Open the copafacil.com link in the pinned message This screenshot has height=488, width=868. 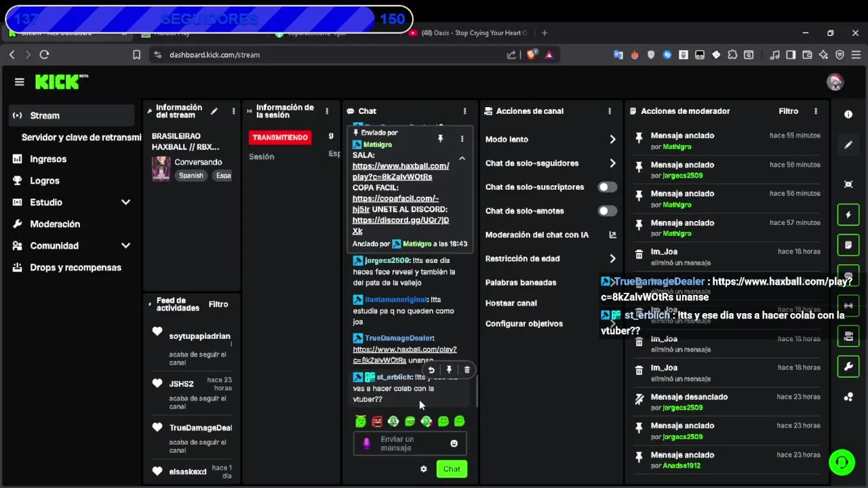pos(395,204)
